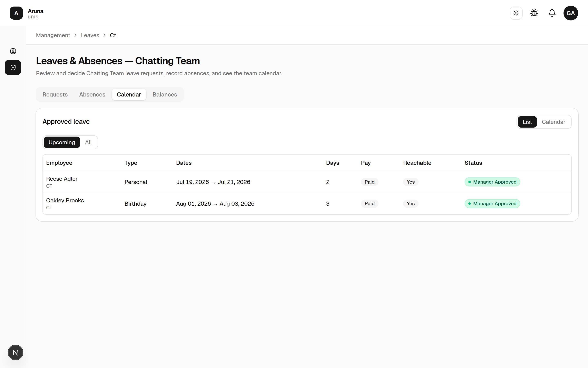The image size is (588, 368).
Task: Click the profile icon in sidebar
Action: tap(13, 51)
